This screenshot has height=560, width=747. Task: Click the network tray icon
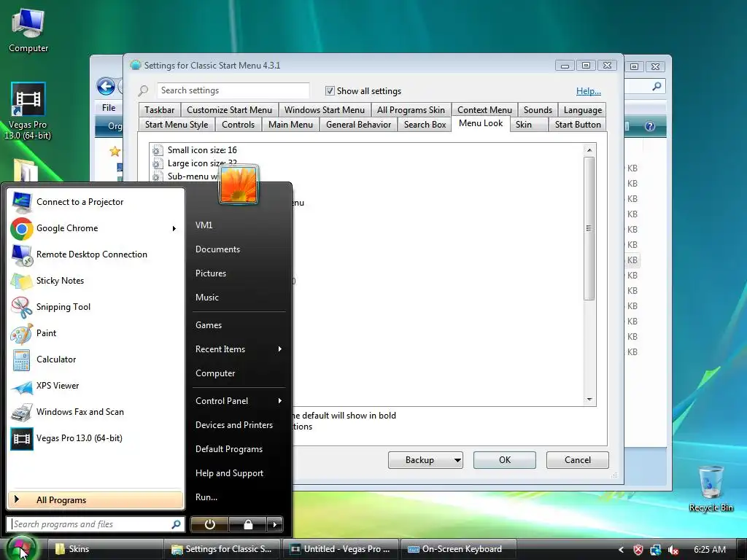click(x=656, y=550)
